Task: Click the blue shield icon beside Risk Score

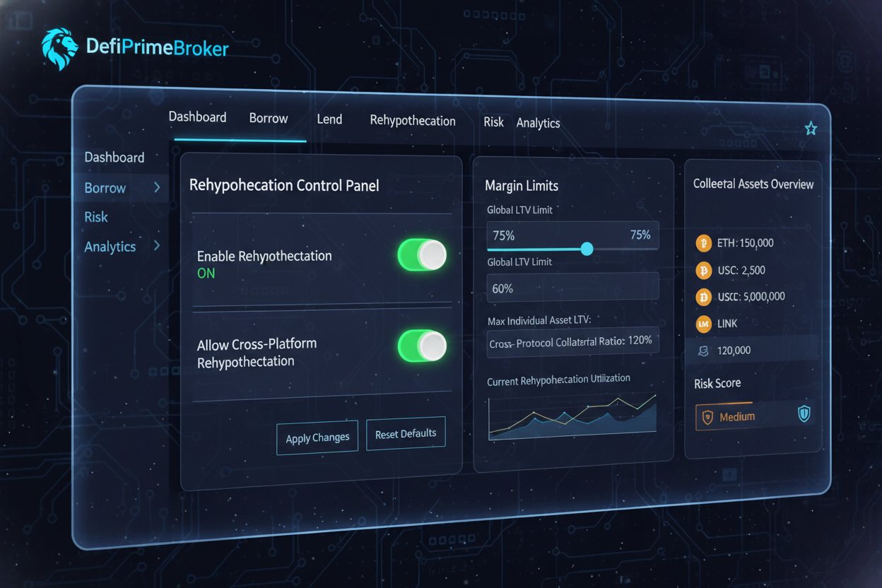Action: click(x=803, y=416)
